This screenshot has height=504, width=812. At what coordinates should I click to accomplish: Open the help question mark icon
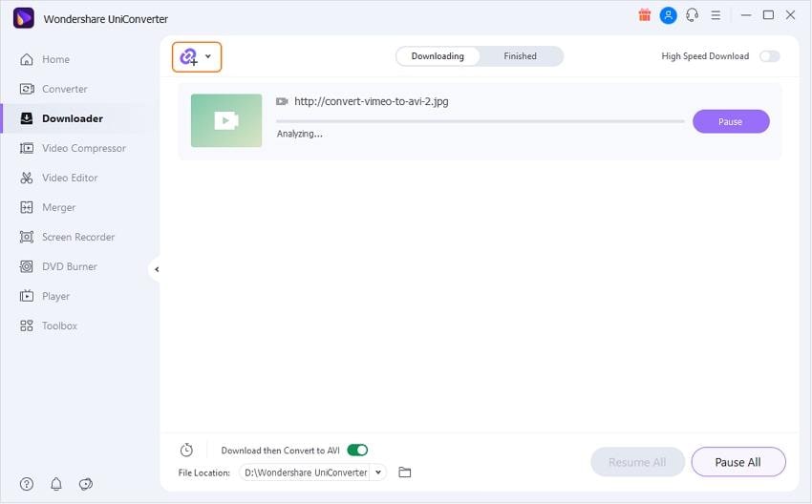coord(27,484)
